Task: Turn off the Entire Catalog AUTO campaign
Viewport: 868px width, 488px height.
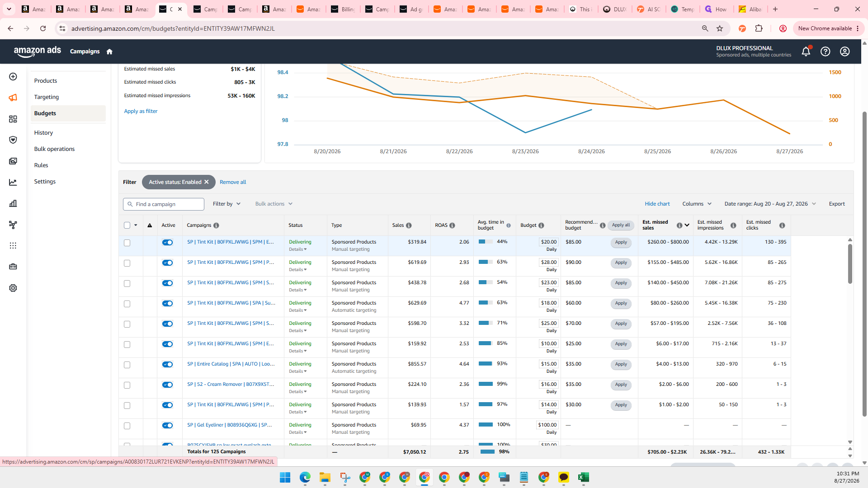Action: coord(167,365)
